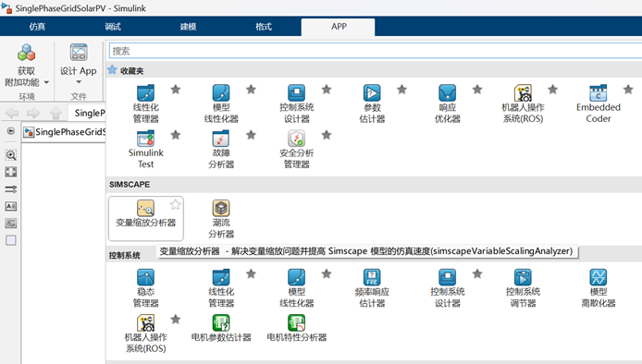Click the area rectangle icon in the canvas palette
642x364 pixels.
point(11,240)
